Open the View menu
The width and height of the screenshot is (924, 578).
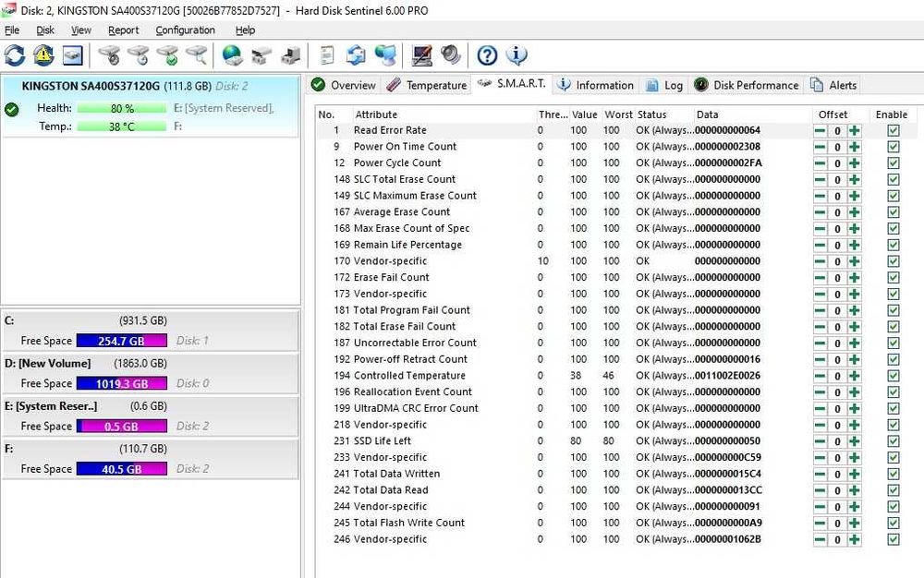point(80,30)
